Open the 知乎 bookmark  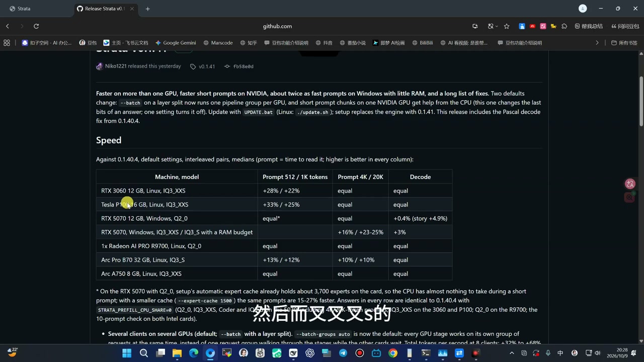(x=248, y=43)
